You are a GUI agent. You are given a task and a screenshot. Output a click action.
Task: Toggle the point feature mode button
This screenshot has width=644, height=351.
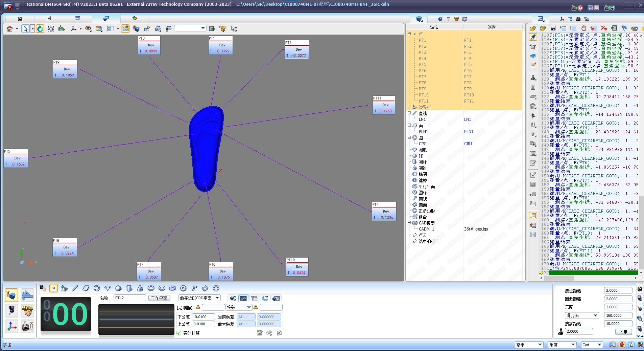click(53, 288)
